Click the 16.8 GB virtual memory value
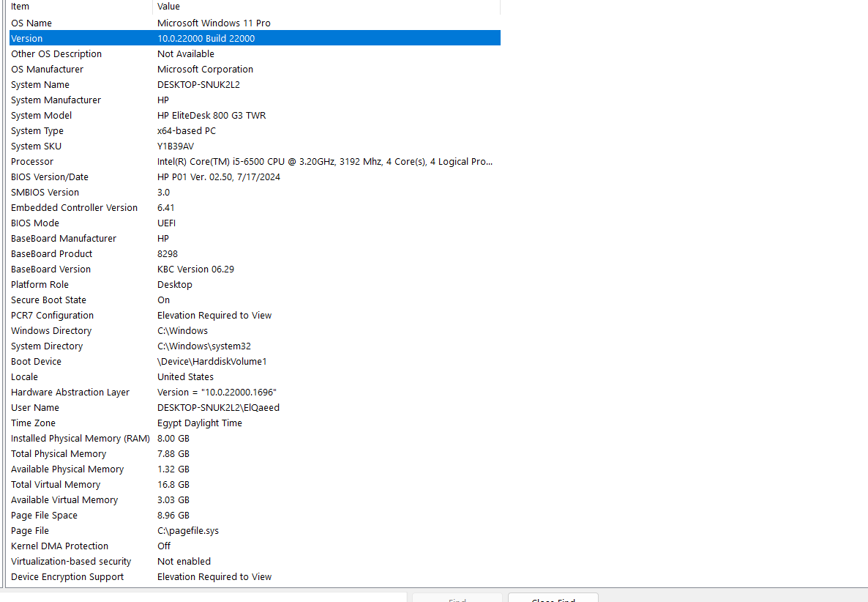 click(173, 485)
